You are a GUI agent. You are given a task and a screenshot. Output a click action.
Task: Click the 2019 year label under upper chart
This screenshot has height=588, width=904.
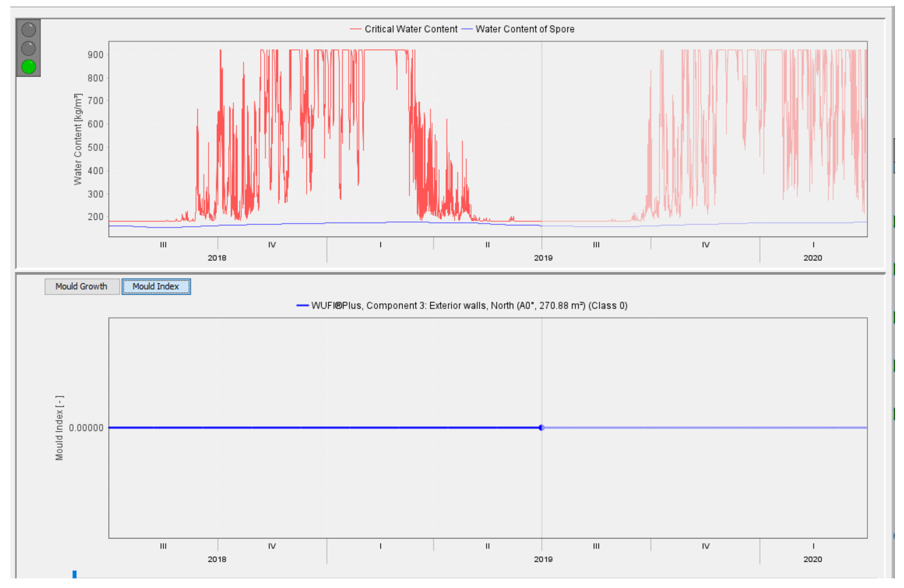543,258
